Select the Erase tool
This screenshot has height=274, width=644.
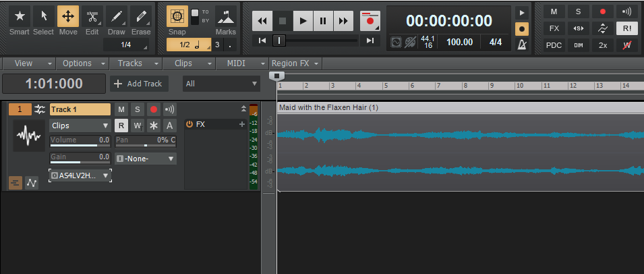(x=141, y=20)
